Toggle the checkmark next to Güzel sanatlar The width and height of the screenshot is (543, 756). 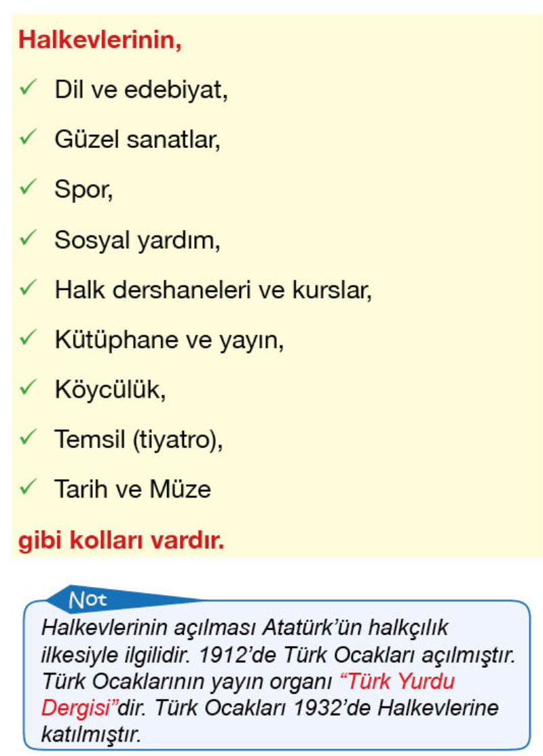(28, 138)
